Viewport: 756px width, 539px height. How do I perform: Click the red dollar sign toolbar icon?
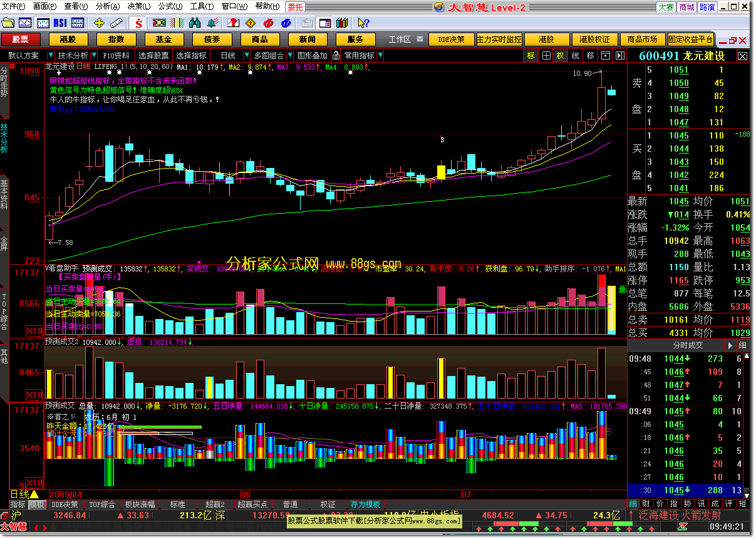coord(138,23)
